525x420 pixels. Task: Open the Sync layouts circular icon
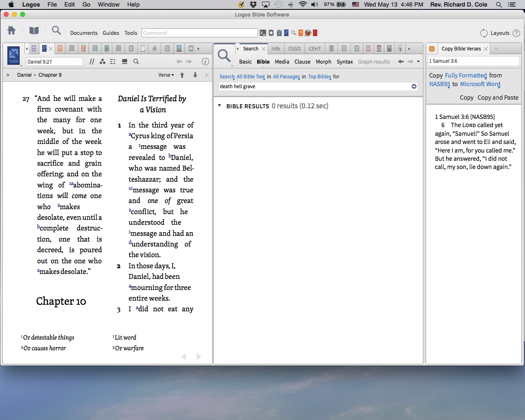pyautogui.click(x=484, y=33)
